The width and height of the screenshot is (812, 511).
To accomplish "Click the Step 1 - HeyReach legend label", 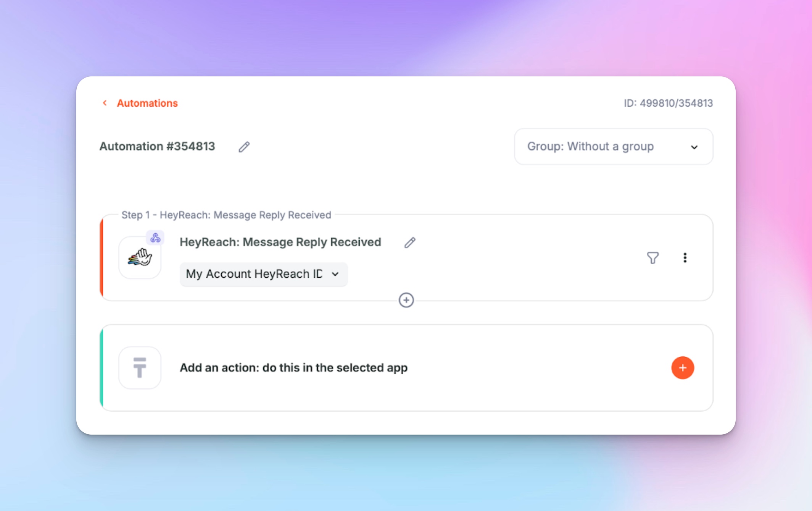I will [x=226, y=215].
